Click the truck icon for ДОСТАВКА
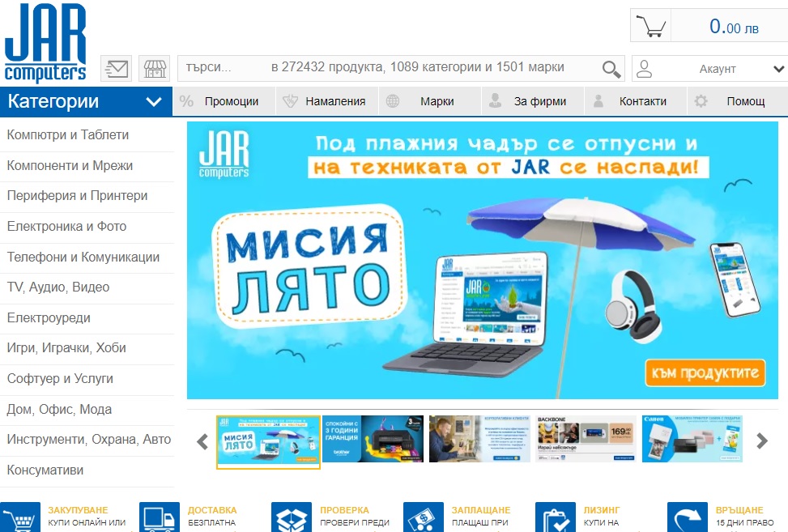 click(x=160, y=517)
